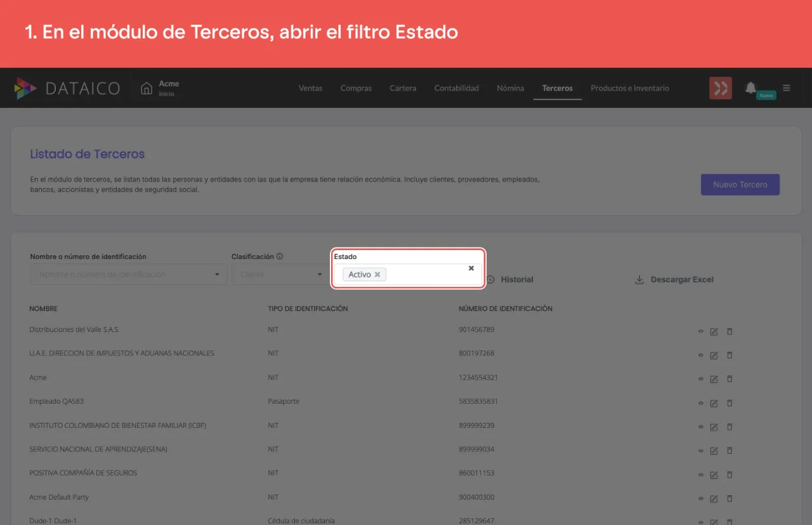Viewport: 812px width, 525px height.
Task: Edit the U.A.E. DIRECCION DE IMPUESTOS row
Action: 714,355
